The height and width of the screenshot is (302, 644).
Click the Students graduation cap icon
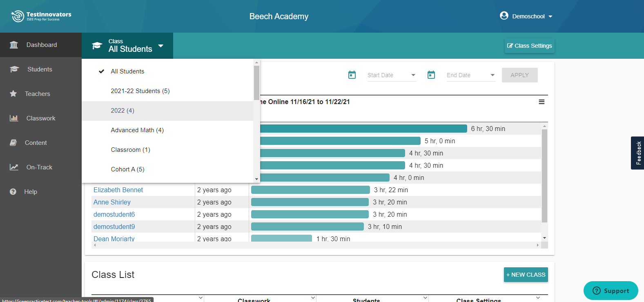pyautogui.click(x=14, y=69)
